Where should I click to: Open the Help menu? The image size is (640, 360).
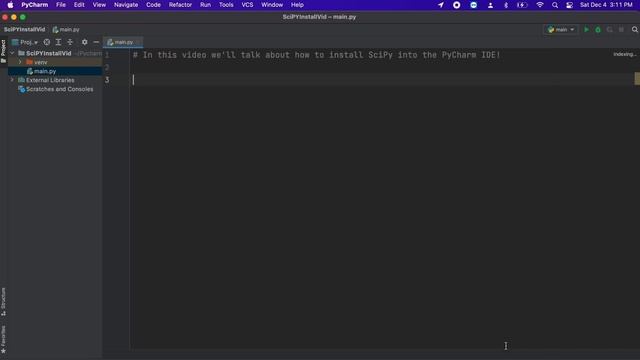(297, 5)
